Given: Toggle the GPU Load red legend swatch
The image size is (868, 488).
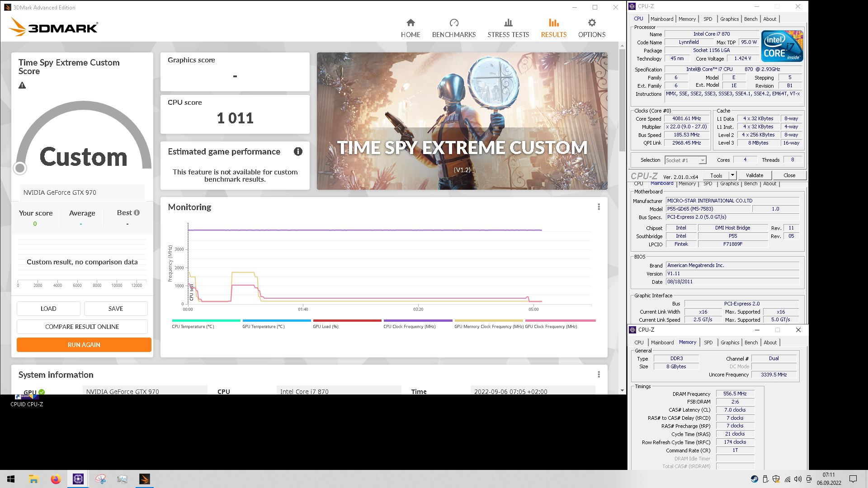Looking at the screenshot, I should point(347,321).
